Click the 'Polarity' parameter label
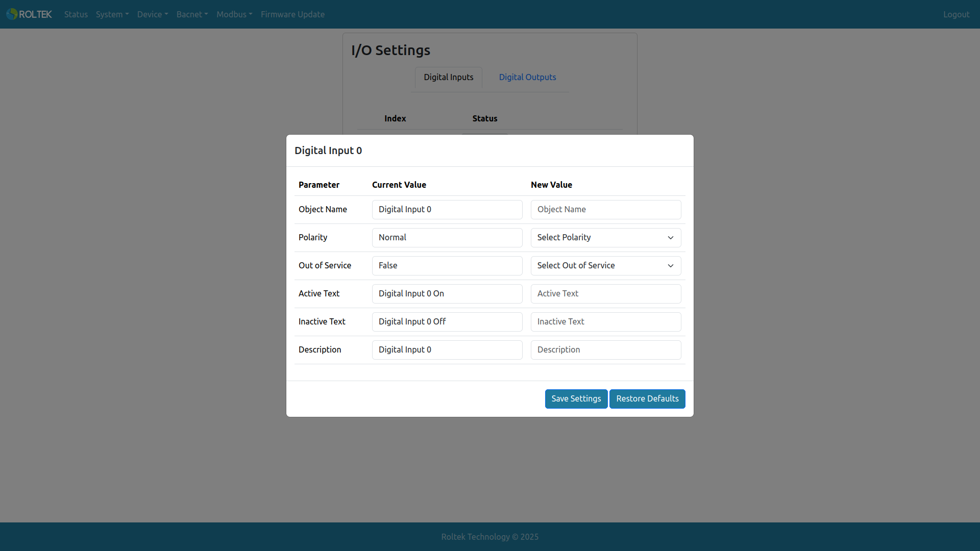 click(313, 237)
